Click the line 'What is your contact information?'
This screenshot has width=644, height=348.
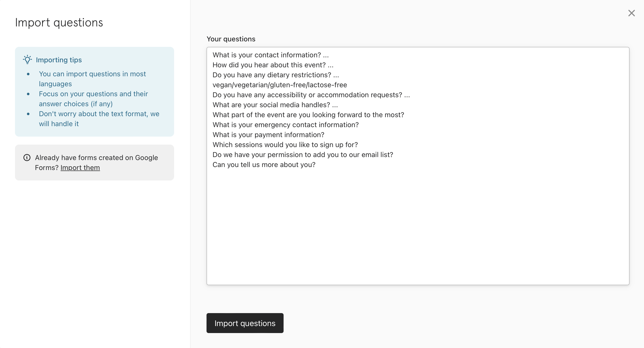click(271, 55)
